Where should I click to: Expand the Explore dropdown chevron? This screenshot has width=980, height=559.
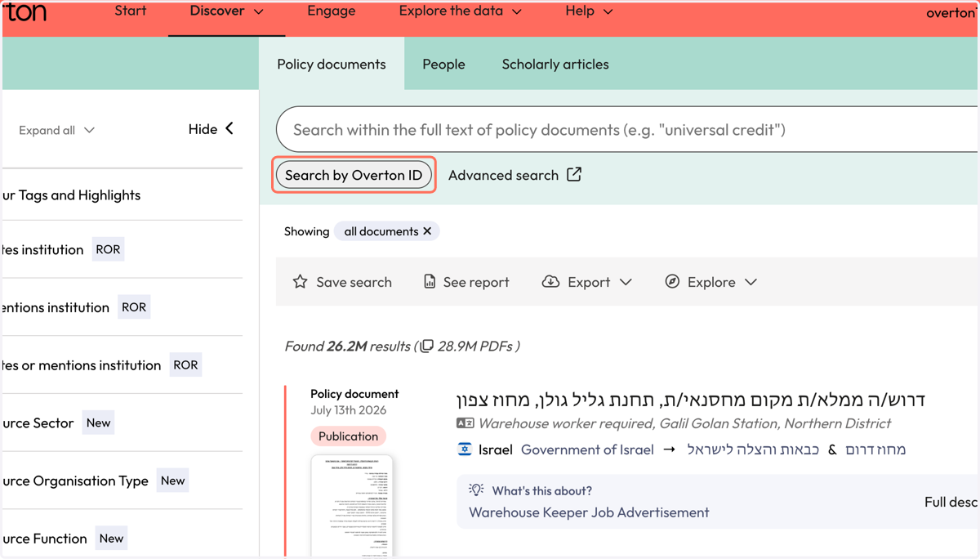coord(751,282)
